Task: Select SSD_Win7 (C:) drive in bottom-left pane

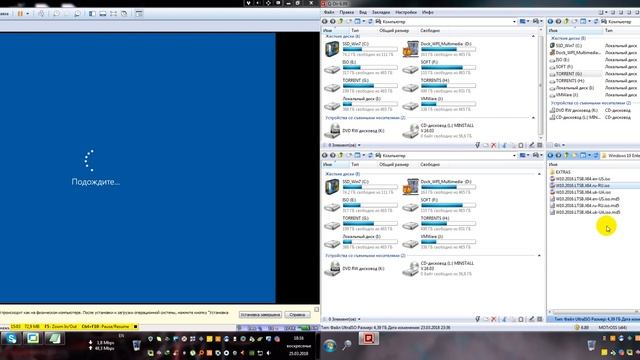Action: (x=360, y=187)
